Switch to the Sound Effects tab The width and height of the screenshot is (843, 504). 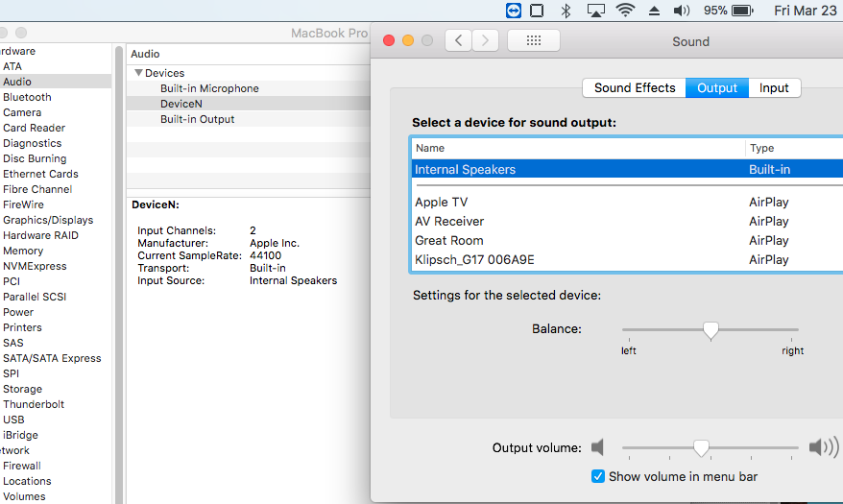click(634, 87)
